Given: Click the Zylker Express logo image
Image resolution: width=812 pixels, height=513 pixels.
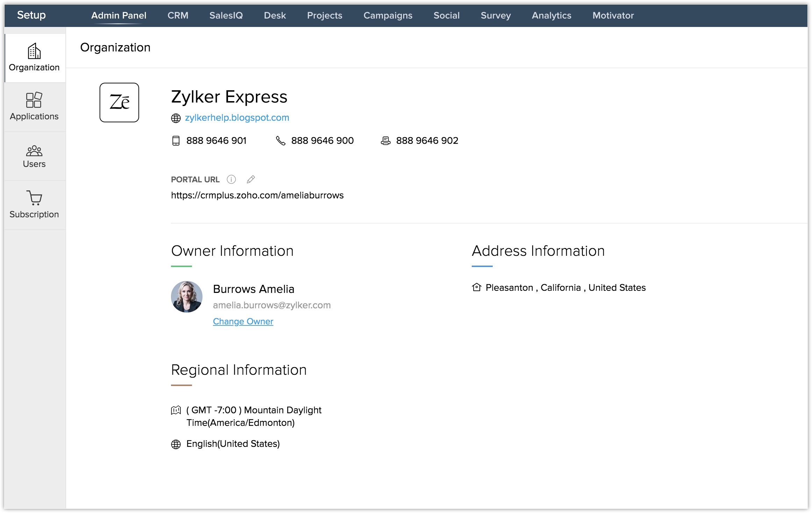Looking at the screenshot, I should pos(119,103).
